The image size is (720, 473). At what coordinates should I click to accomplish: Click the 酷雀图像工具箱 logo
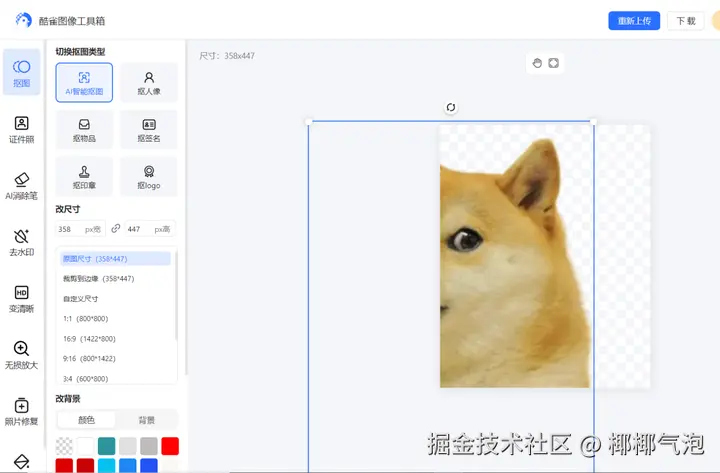(x=60, y=21)
